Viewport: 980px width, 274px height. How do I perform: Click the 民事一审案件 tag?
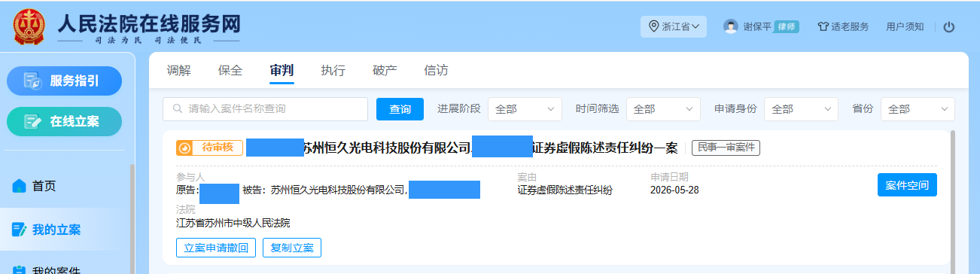pos(726,148)
